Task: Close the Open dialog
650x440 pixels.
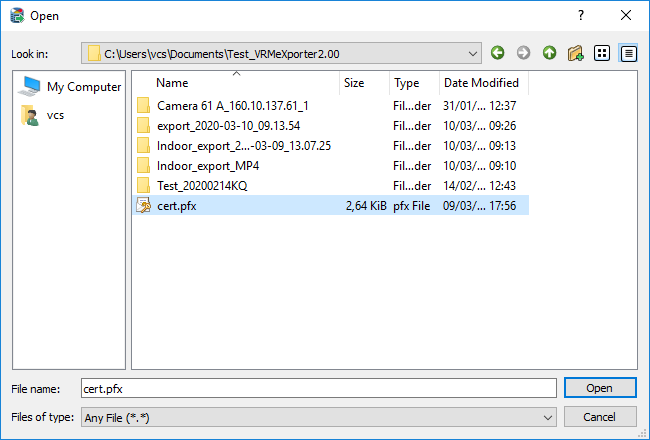Action: pos(626,15)
